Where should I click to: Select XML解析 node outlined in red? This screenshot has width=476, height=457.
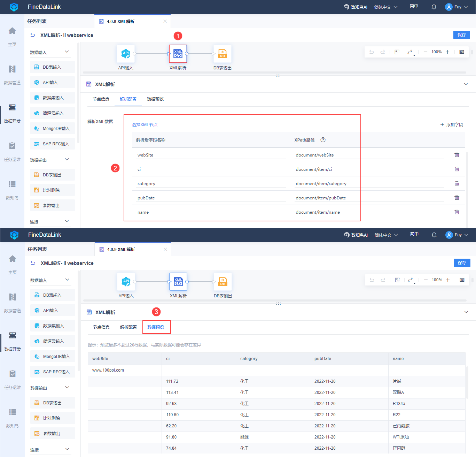tap(178, 54)
